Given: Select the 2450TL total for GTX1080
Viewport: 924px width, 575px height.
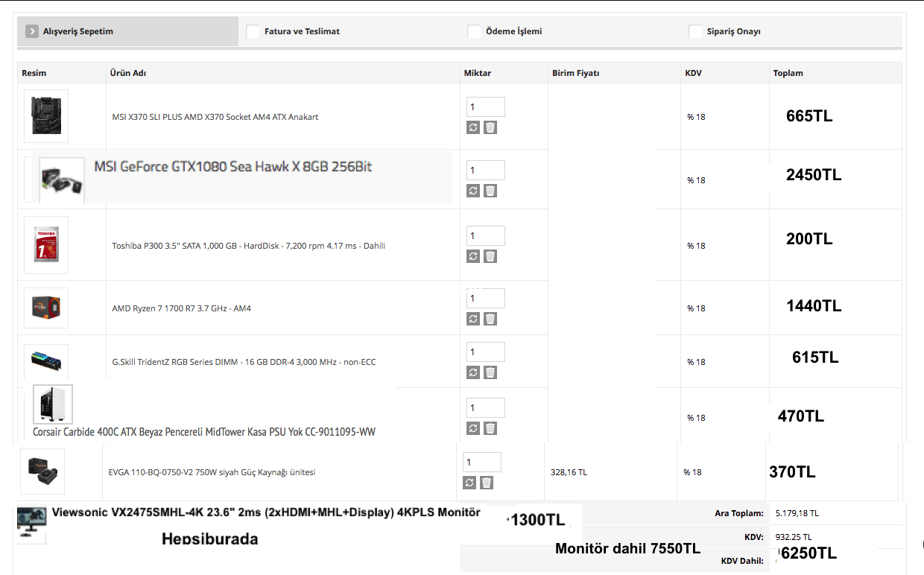Looking at the screenshot, I should [814, 175].
